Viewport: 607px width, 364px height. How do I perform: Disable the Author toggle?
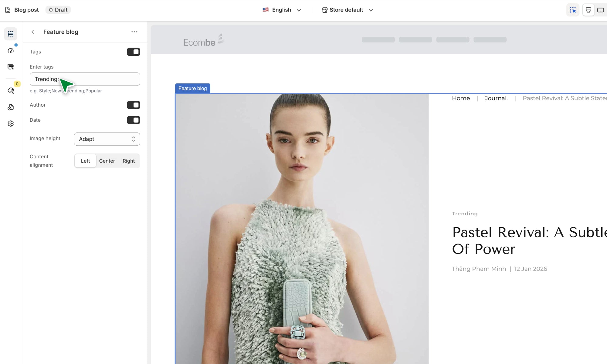click(x=133, y=105)
